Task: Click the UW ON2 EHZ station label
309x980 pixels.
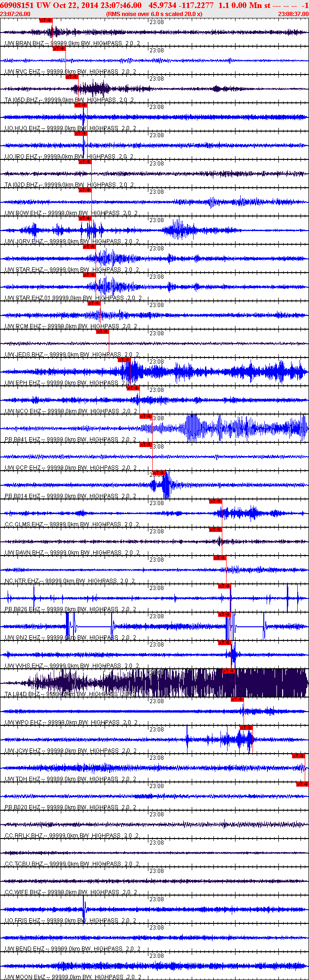Action: click(24, 638)
